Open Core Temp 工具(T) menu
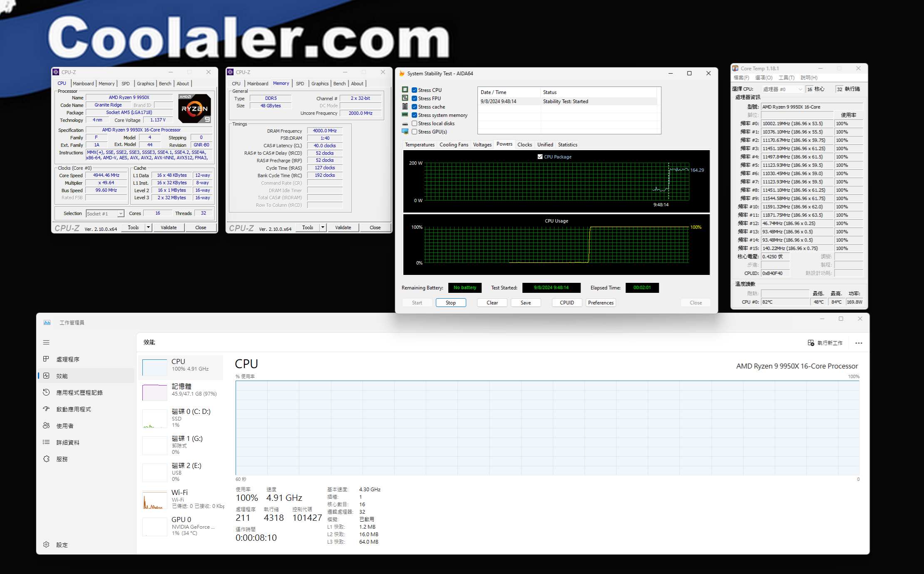924x574 pixels. tap(786, 78)
